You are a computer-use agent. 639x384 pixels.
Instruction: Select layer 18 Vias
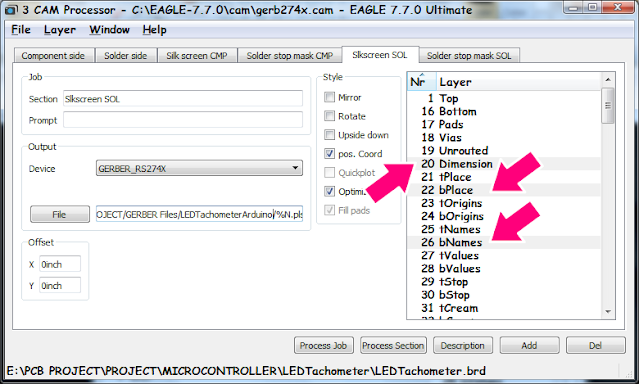point(504,137)
